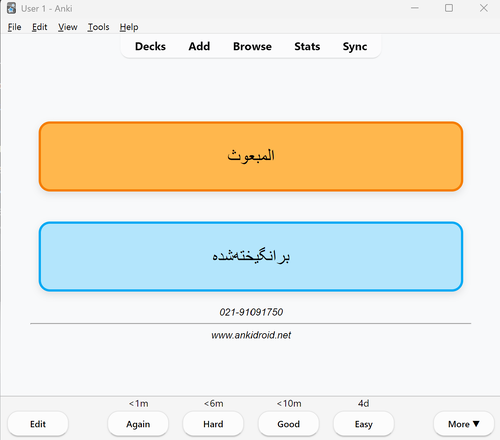The image size is (500, 440).
Task: Expand the More dropdown menu
Action: (464, 424)
